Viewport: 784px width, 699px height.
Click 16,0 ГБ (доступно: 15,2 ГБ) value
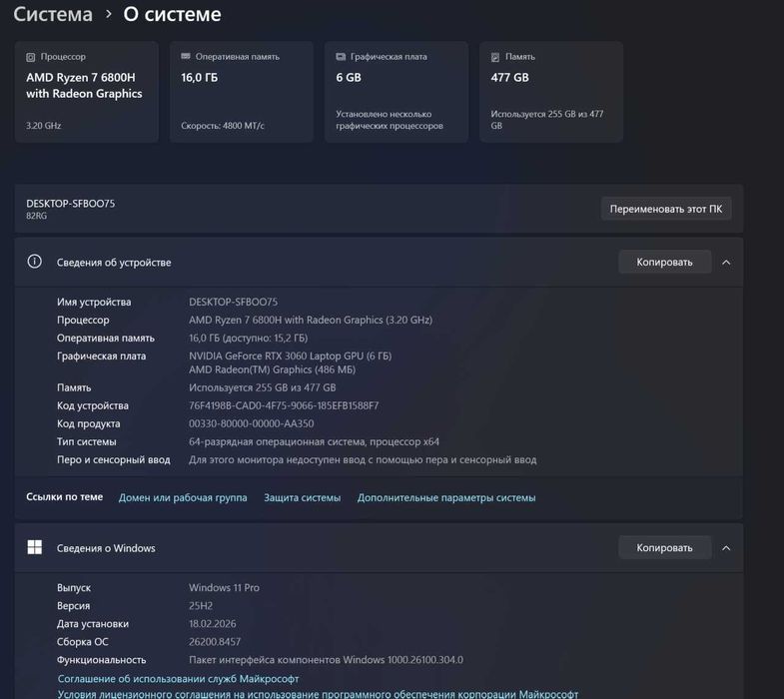tap(248, 338)
